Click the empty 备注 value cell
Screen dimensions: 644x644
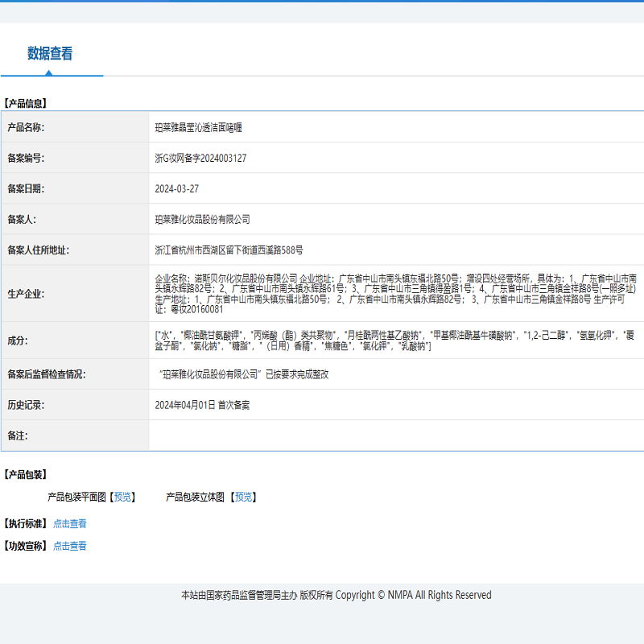pyautogui.click(x=395, y=436)
